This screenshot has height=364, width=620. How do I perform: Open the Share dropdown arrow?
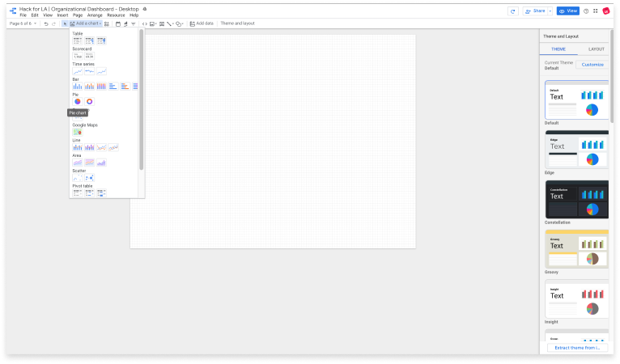pyautogui.click(x=550, y=11)
